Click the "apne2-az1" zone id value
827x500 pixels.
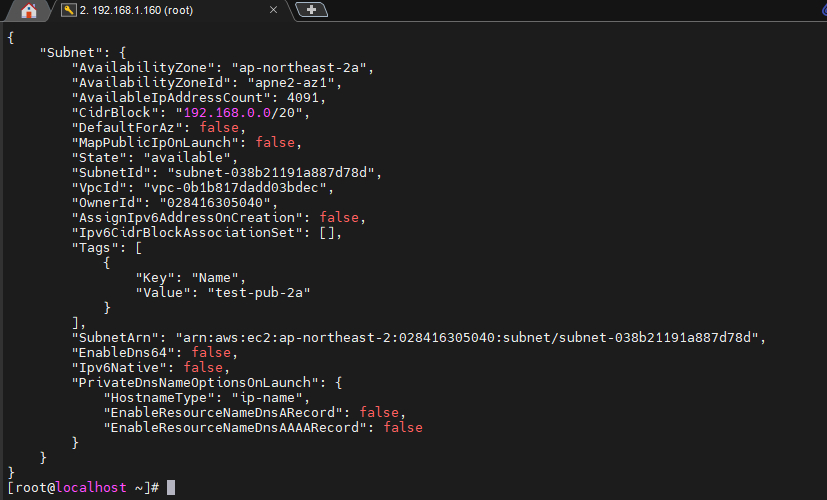(x=291, y=83)
